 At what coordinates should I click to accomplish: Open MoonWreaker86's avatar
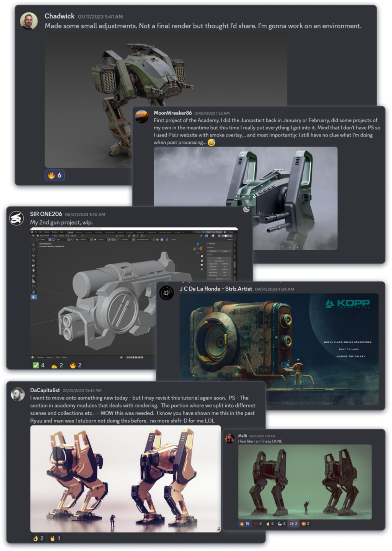click(x=142, y=116)
